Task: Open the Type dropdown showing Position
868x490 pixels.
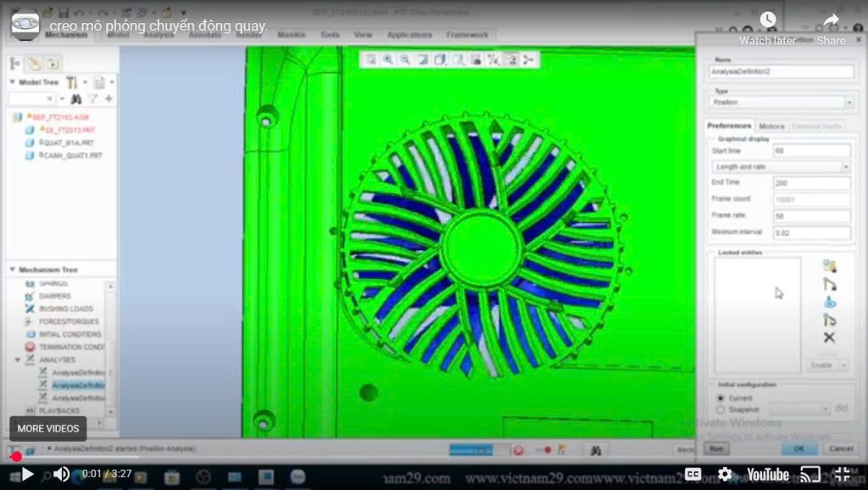Action: [781, 103]
